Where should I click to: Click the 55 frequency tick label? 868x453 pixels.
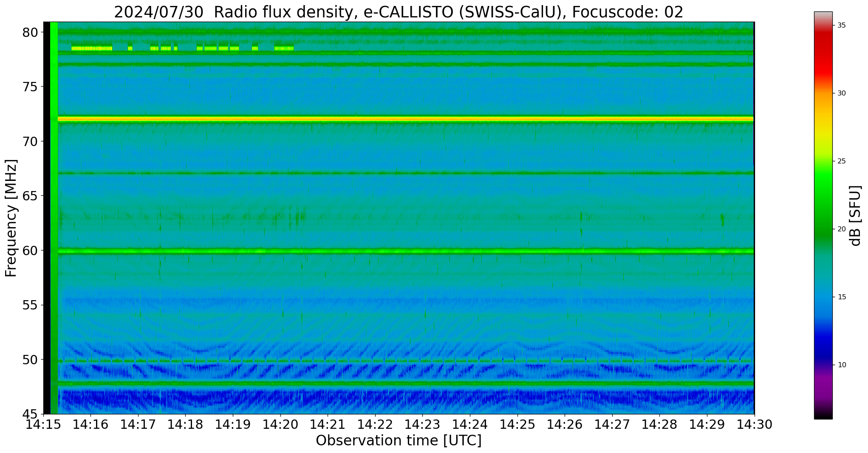30,305
